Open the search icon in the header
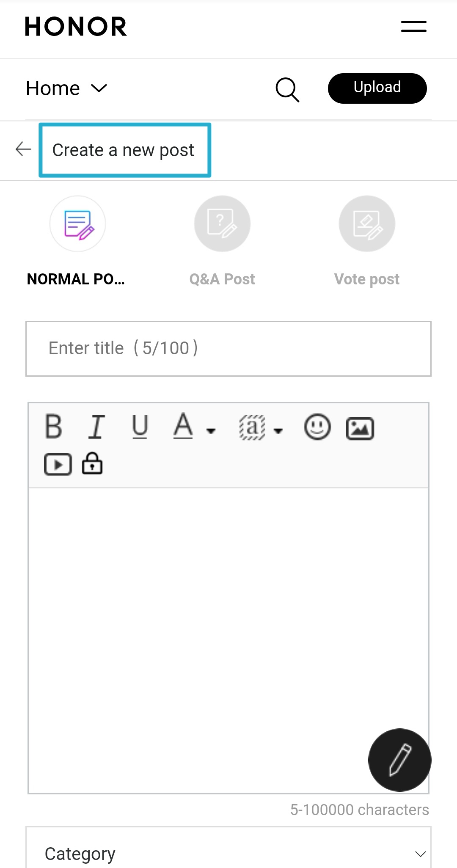Screen dimensions: 457x868 click(x=287, y=90)
